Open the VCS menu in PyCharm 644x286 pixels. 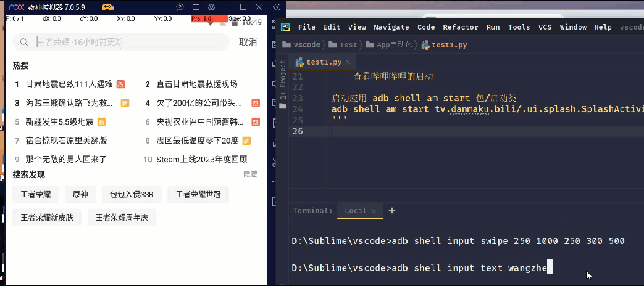(545, 27)
